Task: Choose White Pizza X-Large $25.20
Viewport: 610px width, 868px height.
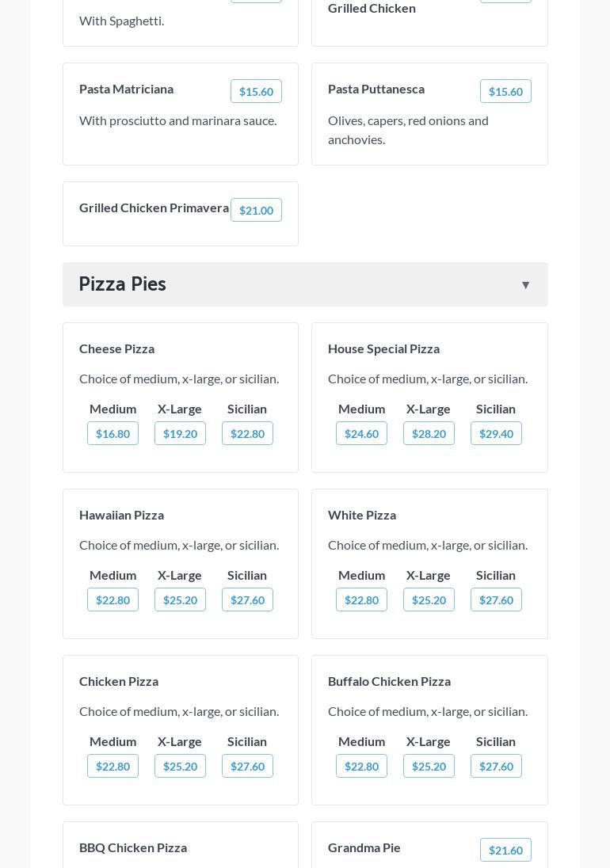Action: coord(429,600)
